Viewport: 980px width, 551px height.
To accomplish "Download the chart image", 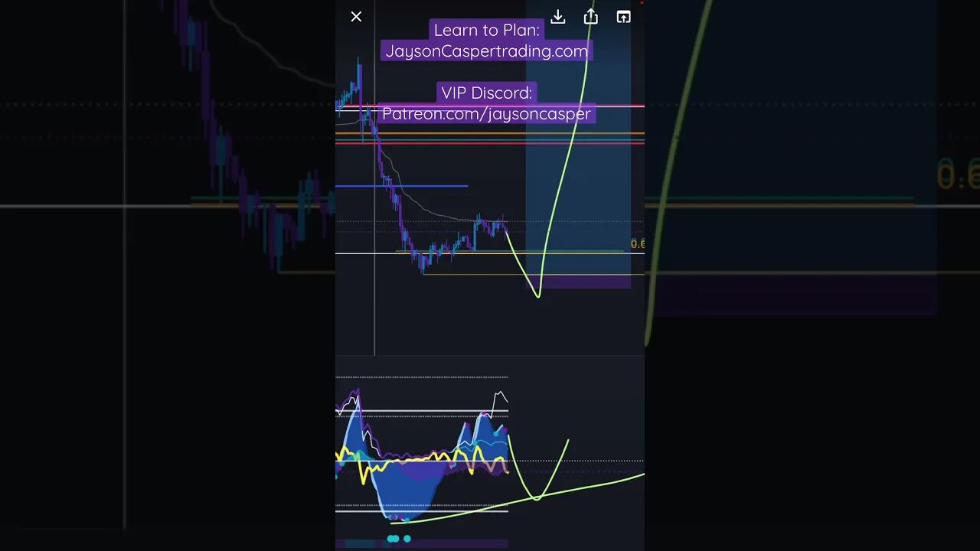I will [x=558, y=17].
